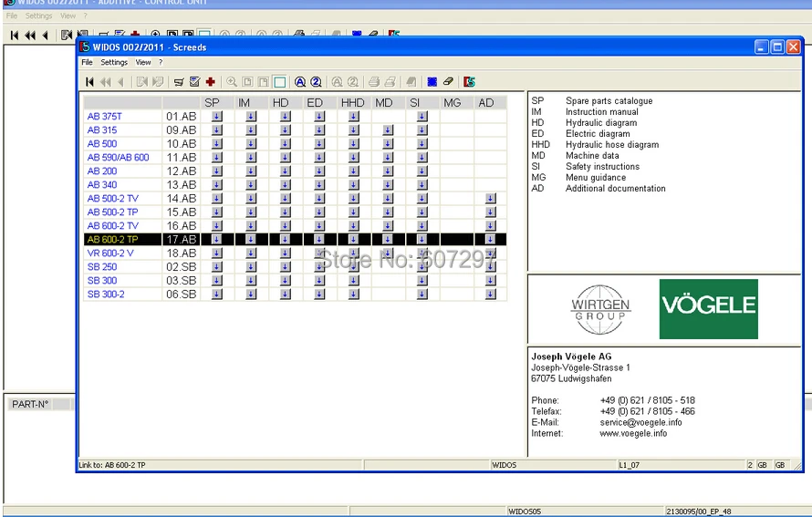Screen dimensions: 812x517
Task: Click the shopping basket icon in Screeds toolbar
Action: click(179, 82)
